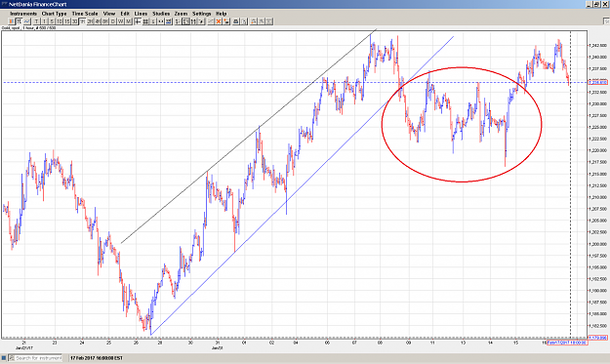
Task: Click the delete-all-lines icon beside orange X
Action: [226, 21]
